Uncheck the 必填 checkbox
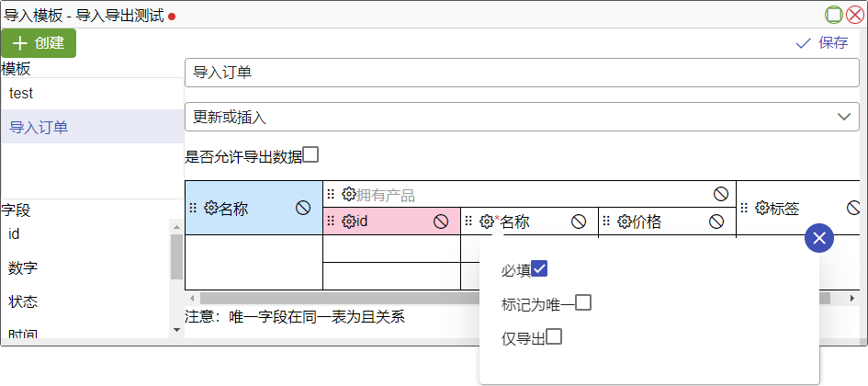868x386 pixels. tap(539, 268)
